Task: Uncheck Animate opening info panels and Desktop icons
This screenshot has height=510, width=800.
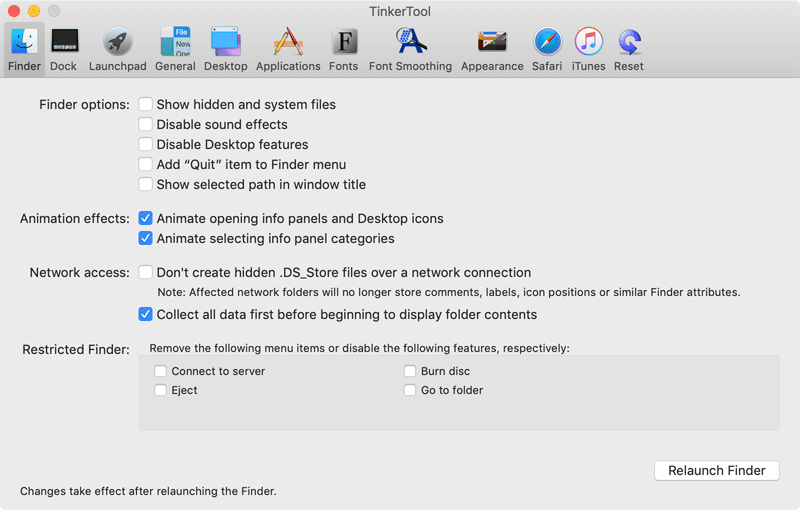Action: (145, 218)
